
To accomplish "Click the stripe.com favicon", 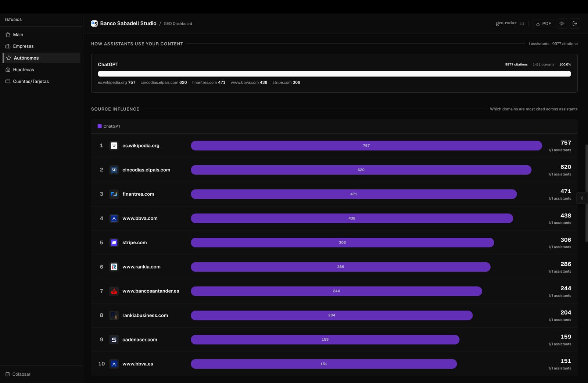I will 114,243.
